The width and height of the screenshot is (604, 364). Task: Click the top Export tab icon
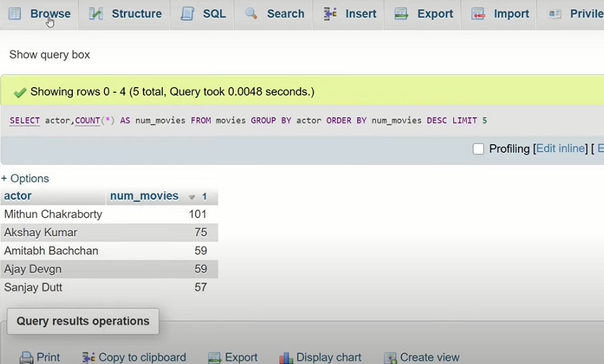[x=401, y=14]
